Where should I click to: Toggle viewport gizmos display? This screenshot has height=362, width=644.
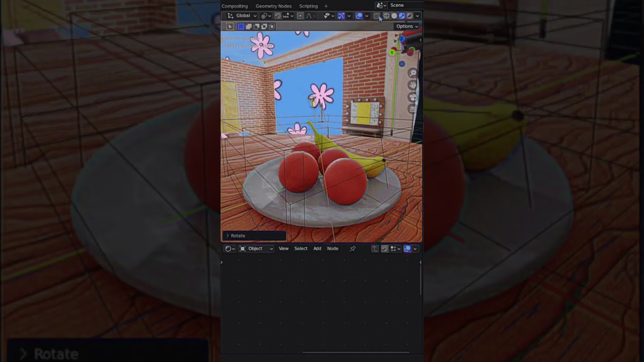pyautogui.click(x=341, y=16)
